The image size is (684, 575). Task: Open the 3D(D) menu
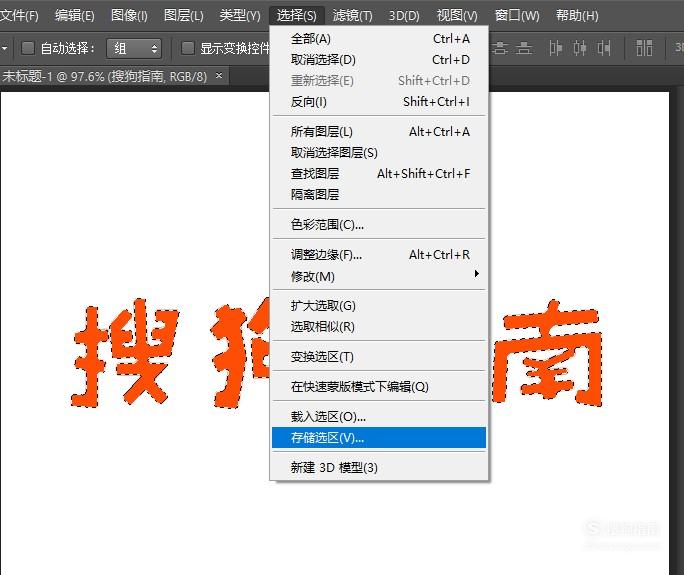[404, 16]
